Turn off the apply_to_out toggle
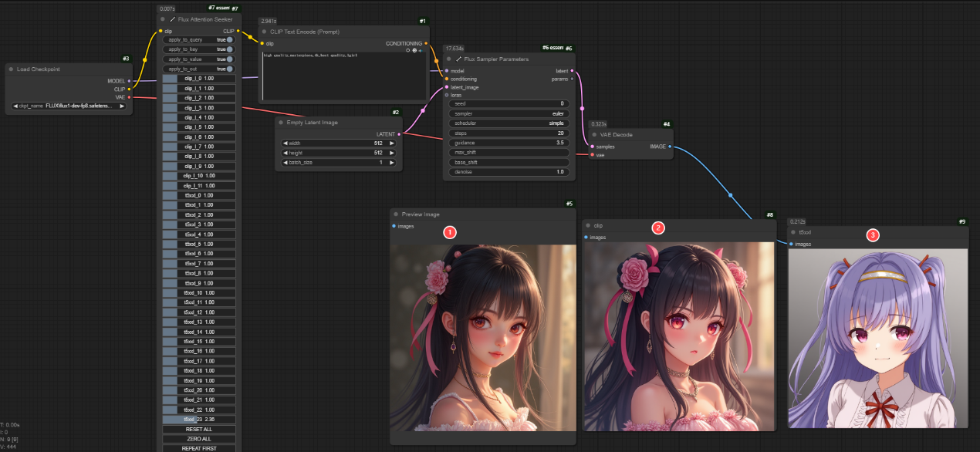The image size is (980, 452). pyautogui.click(x=229, y=69)
